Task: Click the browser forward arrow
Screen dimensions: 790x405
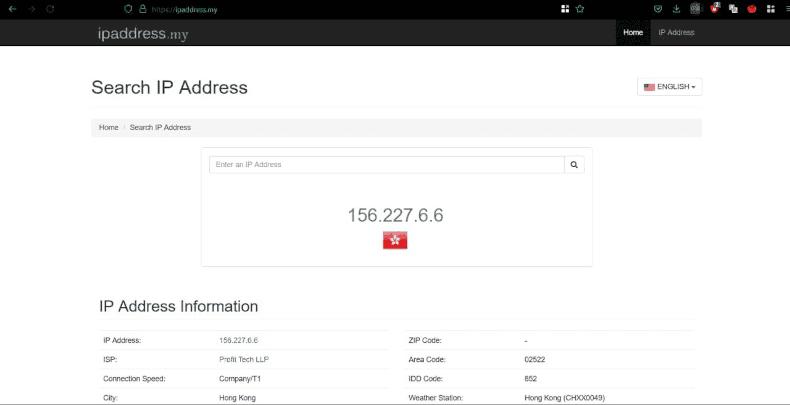Action: pos(32,9)
